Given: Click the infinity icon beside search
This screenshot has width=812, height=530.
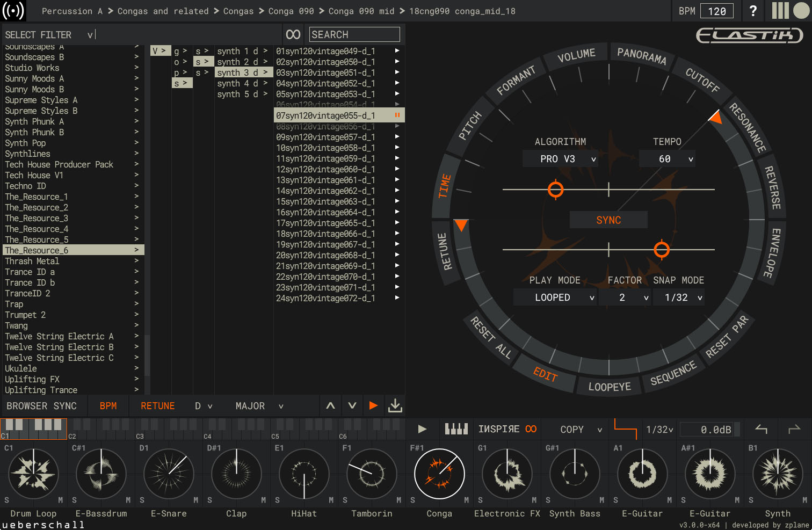Looking at the screenshot, I should [x=293, y=34].
